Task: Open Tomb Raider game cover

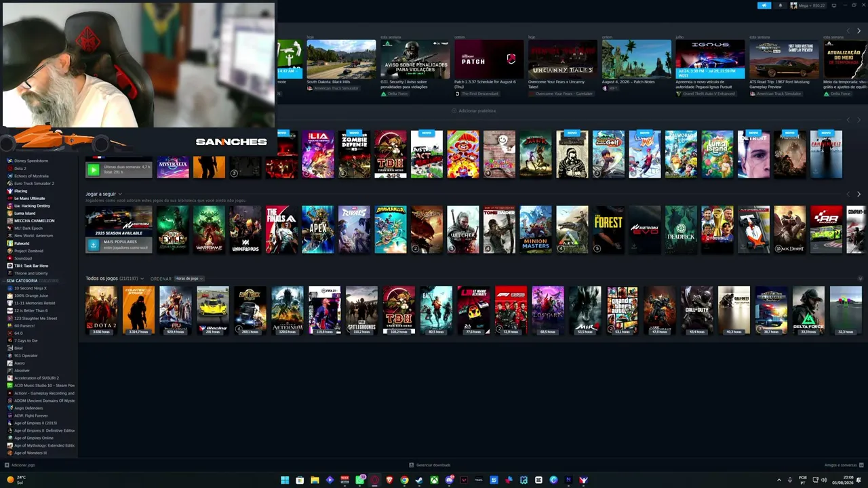Action: tap(500, 229)
